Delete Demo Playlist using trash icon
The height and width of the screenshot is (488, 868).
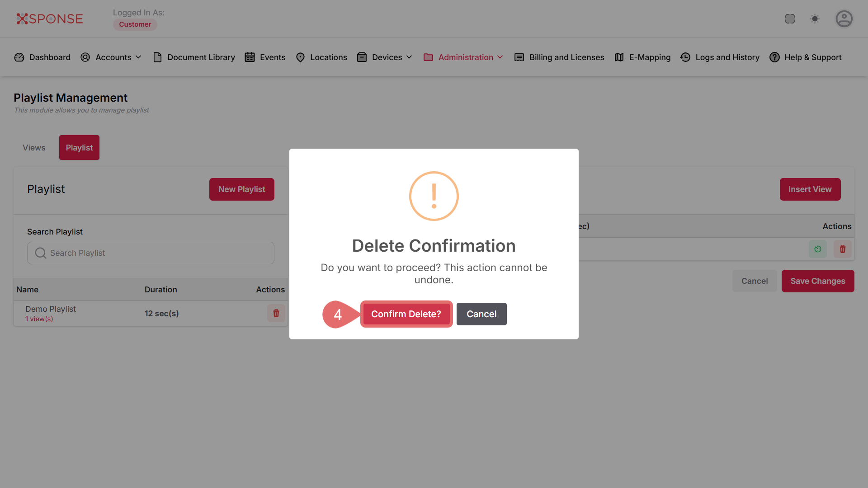(276, 313)
